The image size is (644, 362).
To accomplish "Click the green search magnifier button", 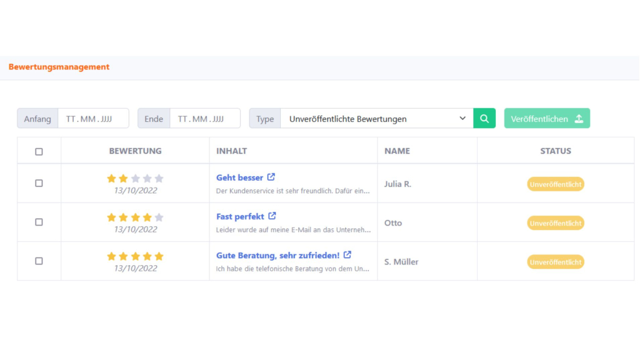I will tap(484, 119).
